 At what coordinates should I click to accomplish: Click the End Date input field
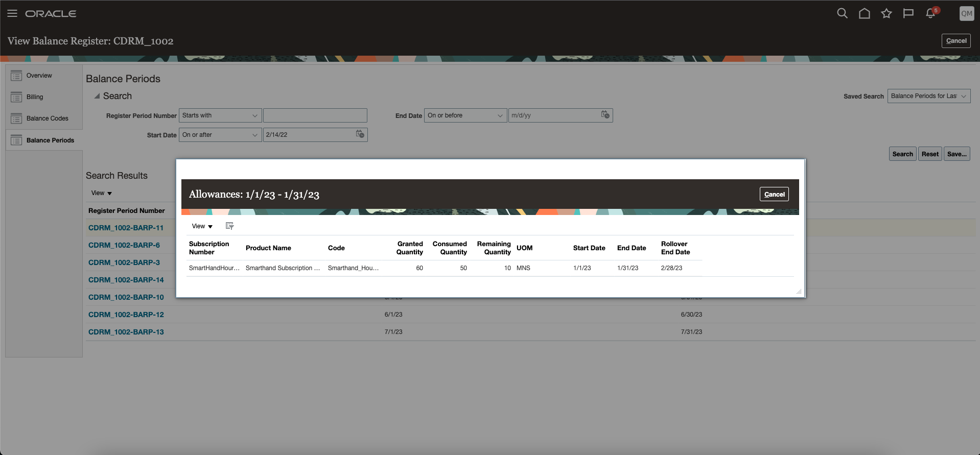[x=554, y=115]
